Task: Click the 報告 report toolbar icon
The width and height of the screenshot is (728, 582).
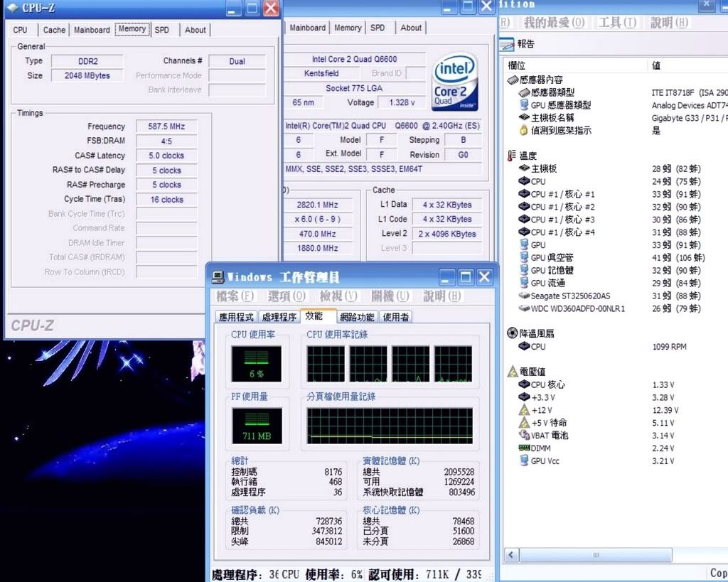Action: point(506,44)
